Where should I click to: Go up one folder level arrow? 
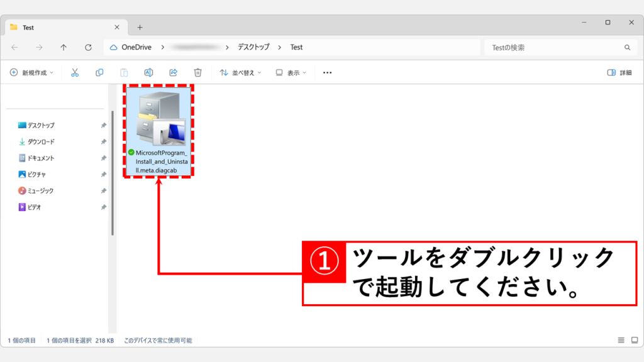tap(64, 48)
